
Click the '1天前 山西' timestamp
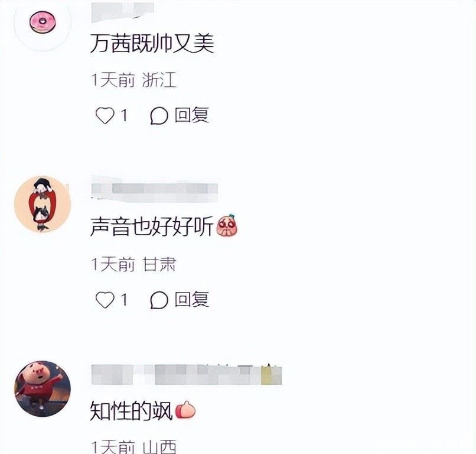click(134, 447)
